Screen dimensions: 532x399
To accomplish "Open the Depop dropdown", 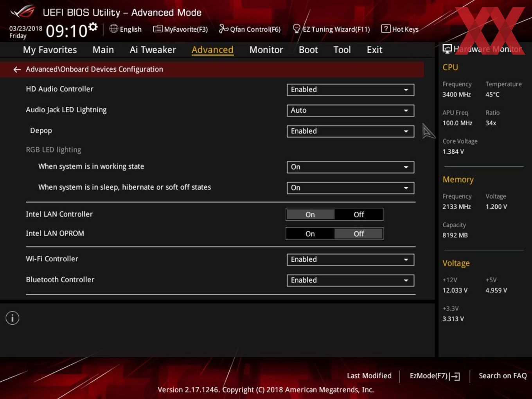I will (350, 131).
